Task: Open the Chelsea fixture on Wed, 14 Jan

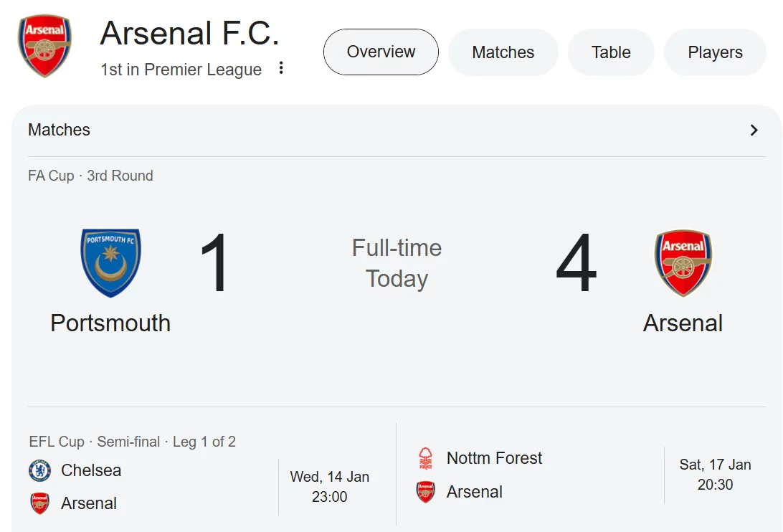Action: (329, 487)
